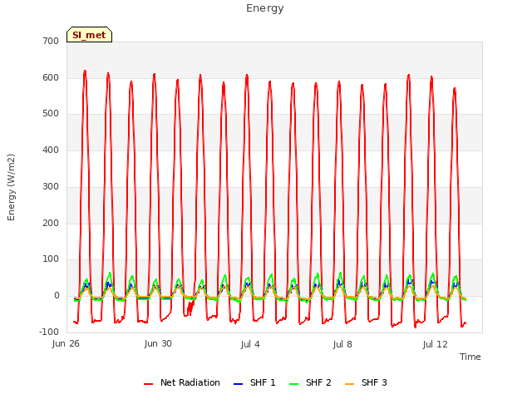Toggle the Net Radiation legend entry
This screenshot has width=532, height=399.
click(182, 382)
